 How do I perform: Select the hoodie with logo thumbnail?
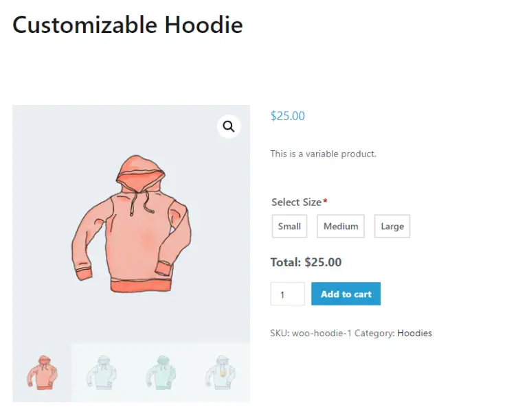(x=221, y=373)
